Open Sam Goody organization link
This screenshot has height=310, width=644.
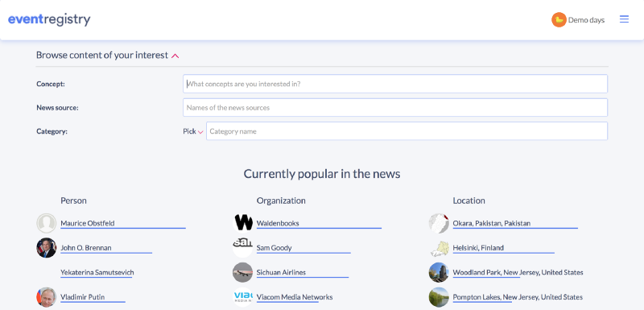coord(274,248)
